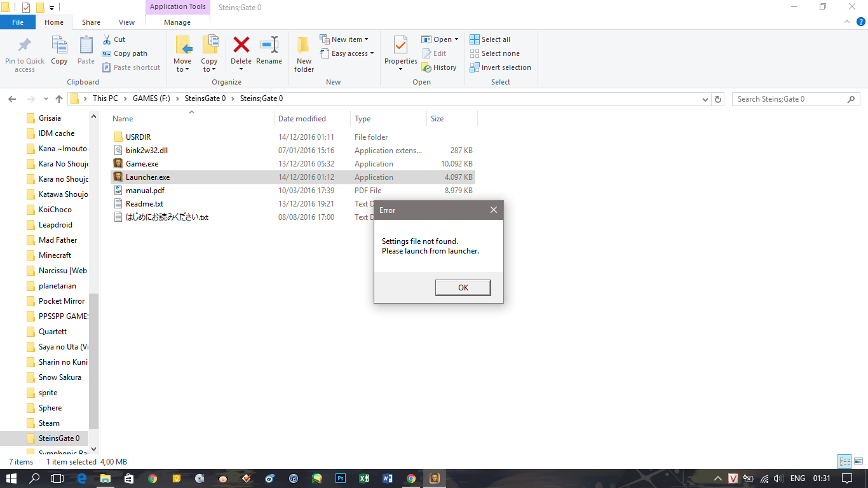Click the Paste icon in the ribbon
This screenshot has height=488, width=868.
(86, 46)
